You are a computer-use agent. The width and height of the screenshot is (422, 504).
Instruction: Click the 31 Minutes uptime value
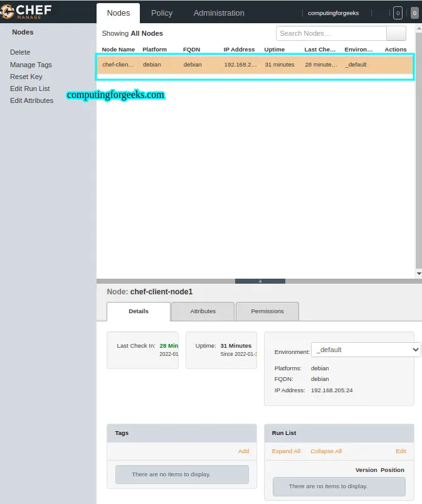[x=236, y=346]
